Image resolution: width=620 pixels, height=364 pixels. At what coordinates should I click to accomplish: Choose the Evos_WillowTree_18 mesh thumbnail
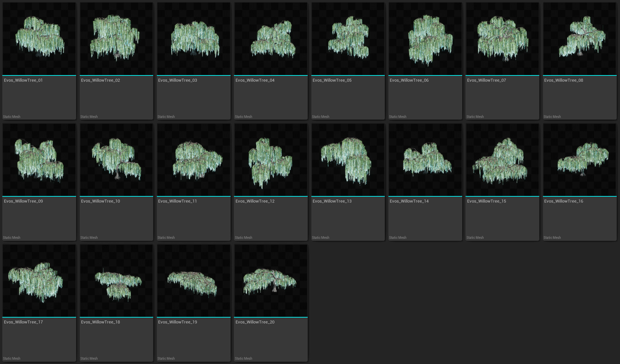(116, 281)
